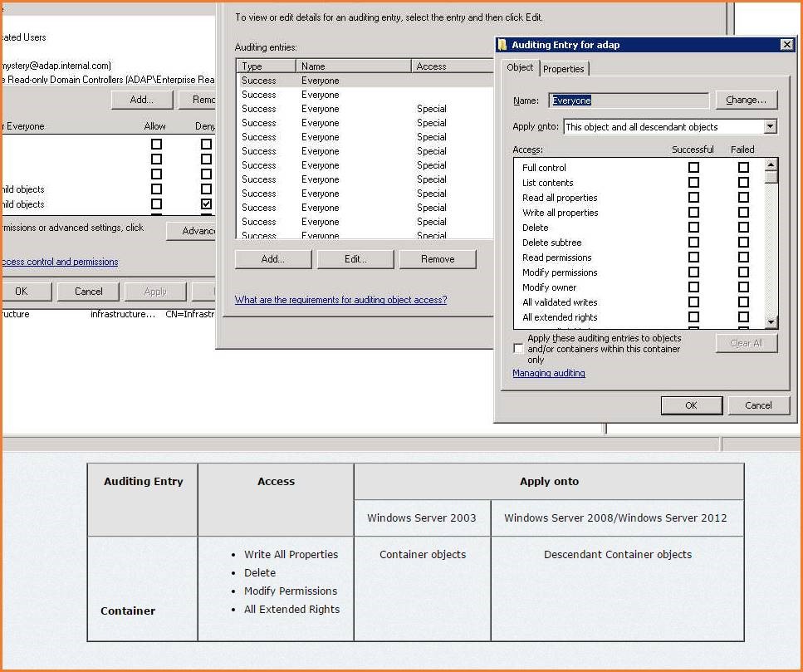Click the Edit... button
This screenshot has width=803, height=672.
pyautogui.click(x=355, y=259)
